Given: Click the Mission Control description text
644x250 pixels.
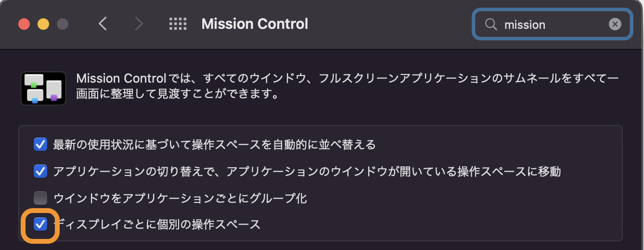Looking at the screenshot, I should pos(347,86).
